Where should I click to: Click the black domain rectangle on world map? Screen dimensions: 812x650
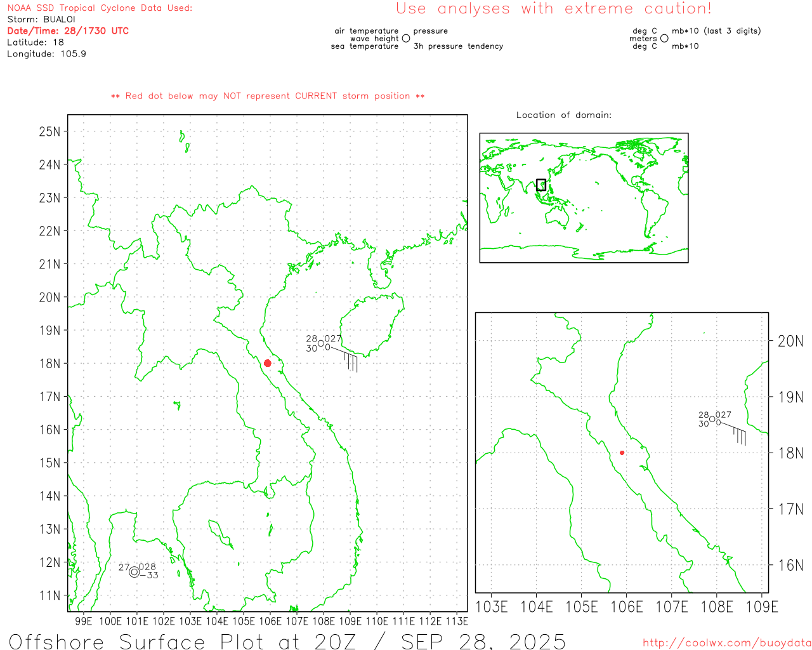click(541, 185)
